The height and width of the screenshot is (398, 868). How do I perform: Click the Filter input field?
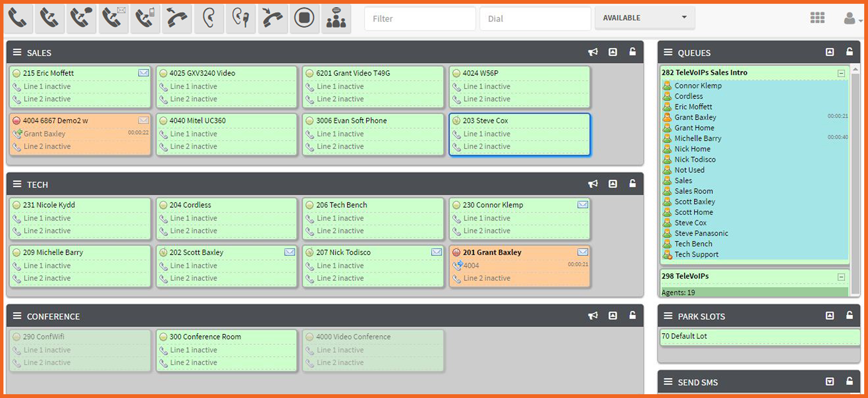tap(420, 19)
